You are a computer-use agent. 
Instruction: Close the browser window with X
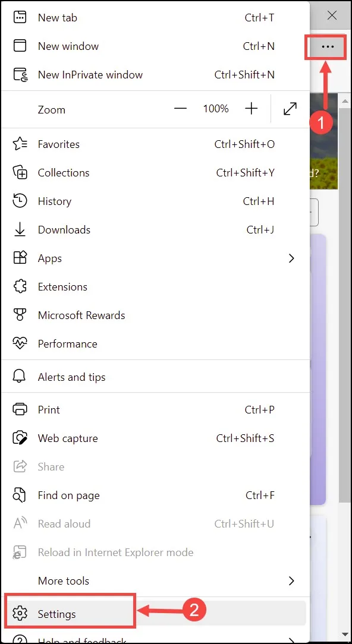pyautogui.click(x=332, y=15)
